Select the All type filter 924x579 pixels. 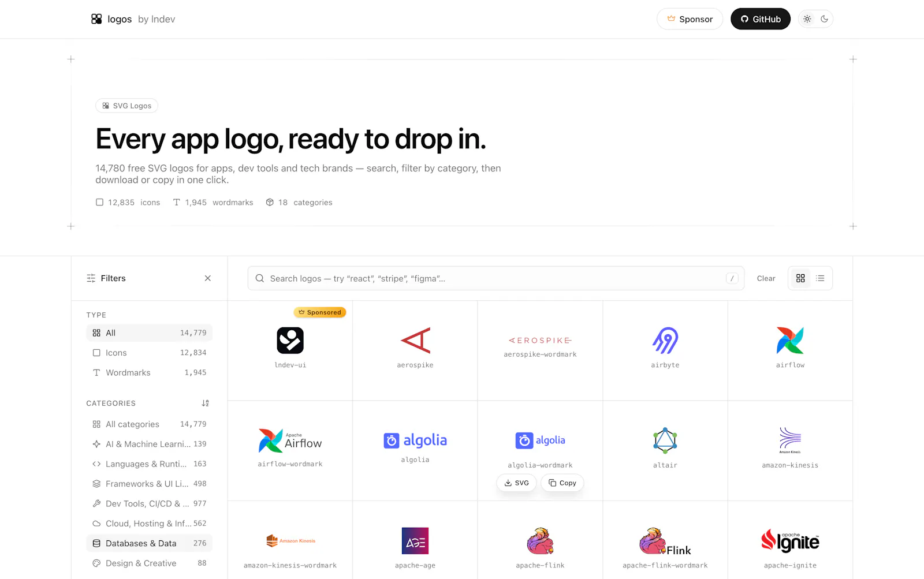150,333
